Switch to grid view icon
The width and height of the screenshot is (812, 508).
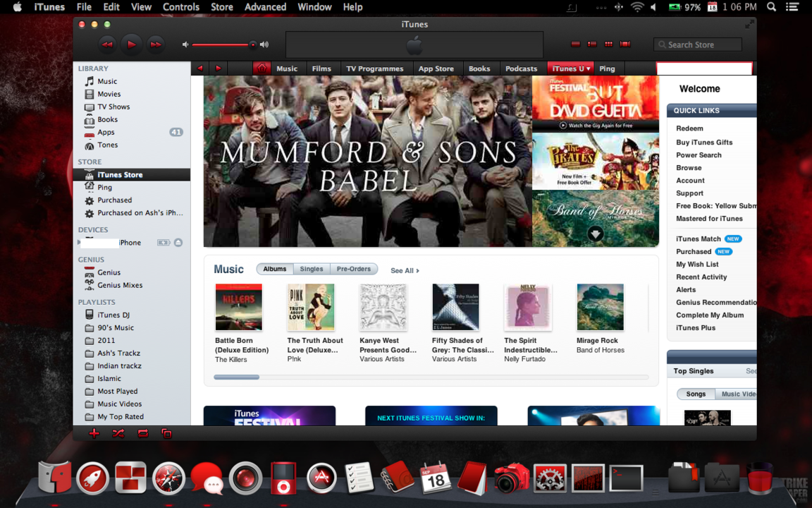point(608,44)
